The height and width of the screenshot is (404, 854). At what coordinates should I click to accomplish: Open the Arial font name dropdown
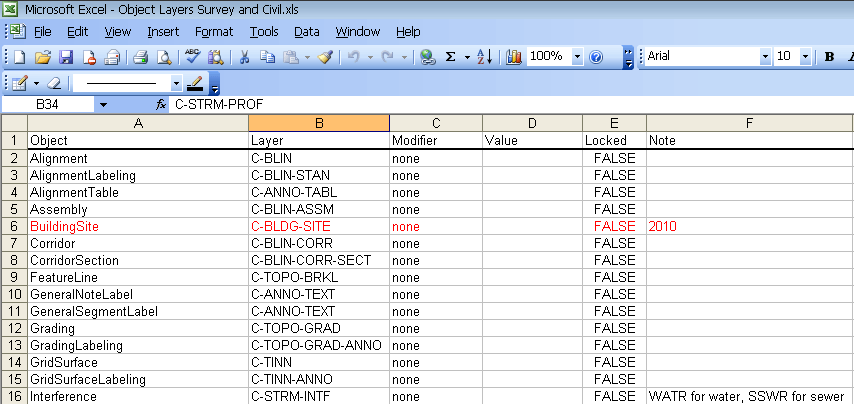(x=765, y=57)
